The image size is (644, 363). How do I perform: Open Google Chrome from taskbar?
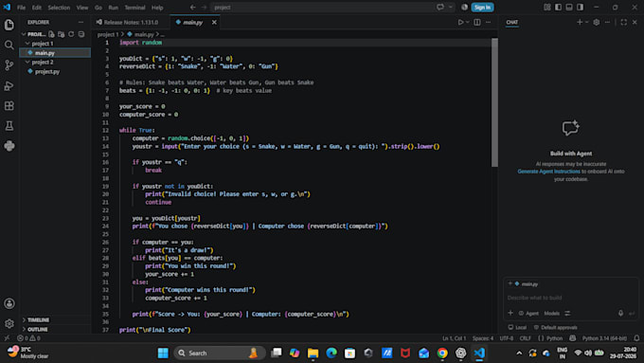442,354
